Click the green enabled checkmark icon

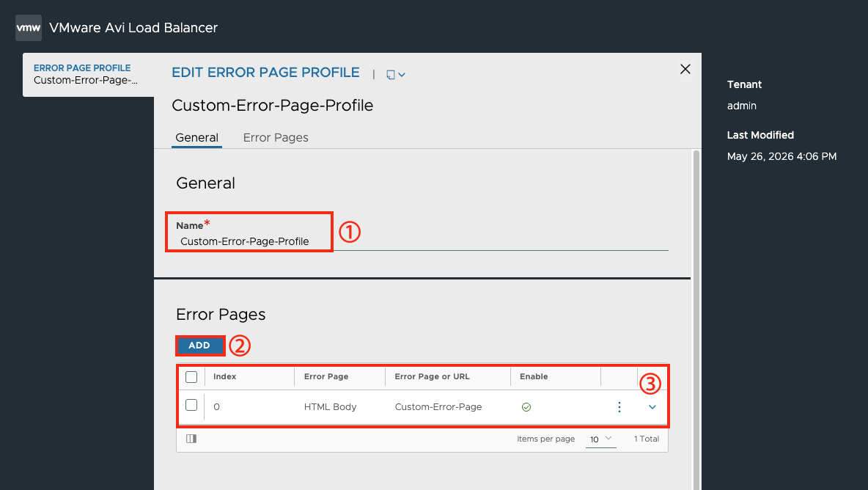526,407
